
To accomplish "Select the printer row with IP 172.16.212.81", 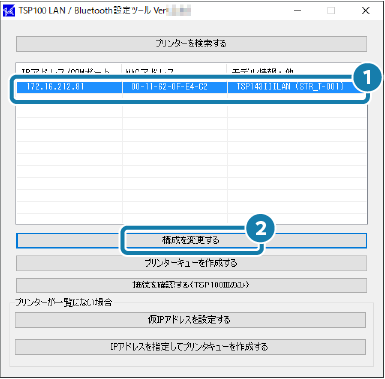I will (x=191, y=87).
